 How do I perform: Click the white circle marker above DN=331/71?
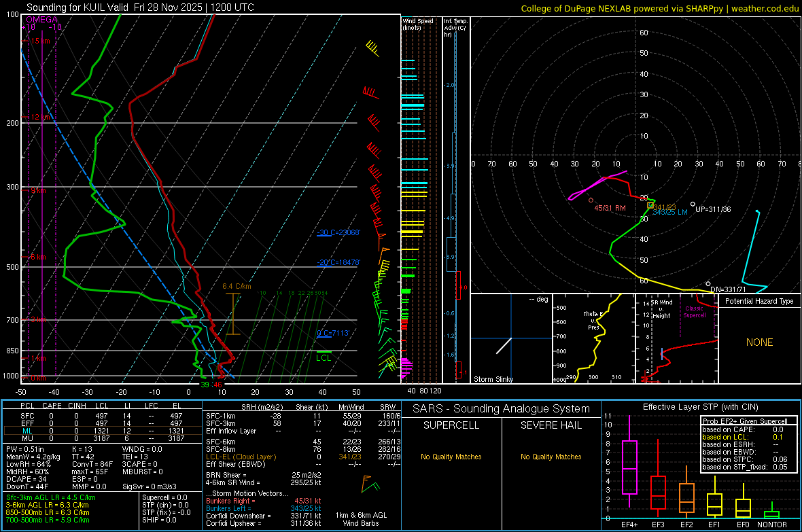[708, 283]
